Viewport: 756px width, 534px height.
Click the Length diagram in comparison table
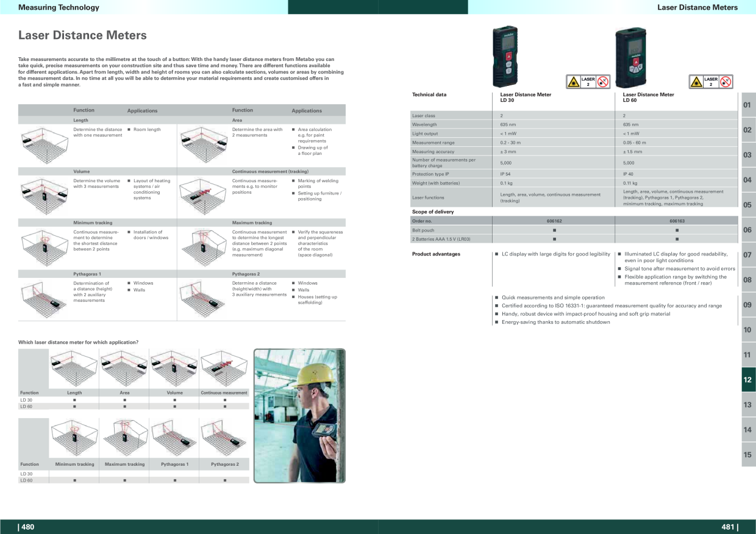(74, 368)
